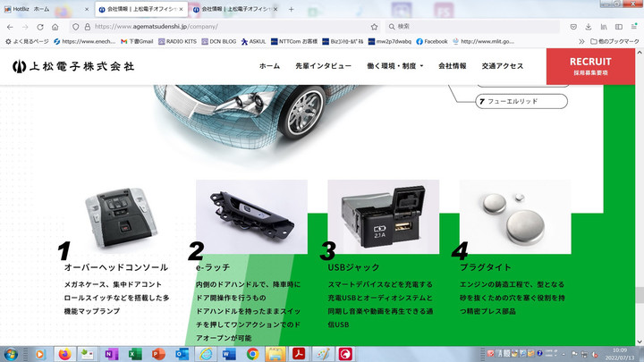Open the DCN BLOG bookmark
The image size is (644, 362).
[x=219, y=41]
